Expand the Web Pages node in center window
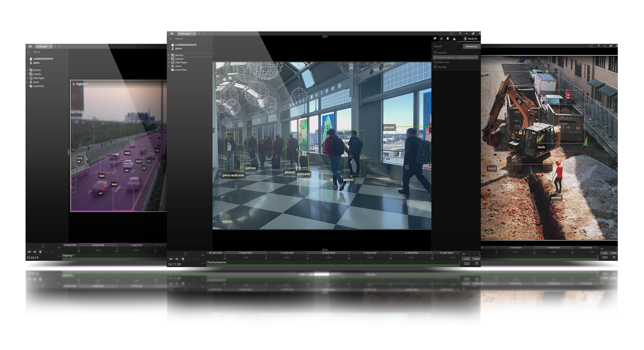The height and width of the screenshot is (350, 644). (169, 62)
